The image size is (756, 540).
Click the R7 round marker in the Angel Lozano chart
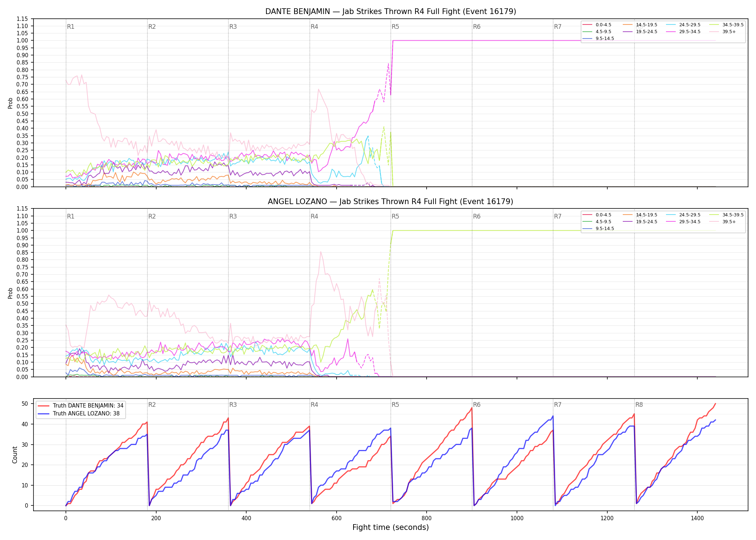[558, 216]
